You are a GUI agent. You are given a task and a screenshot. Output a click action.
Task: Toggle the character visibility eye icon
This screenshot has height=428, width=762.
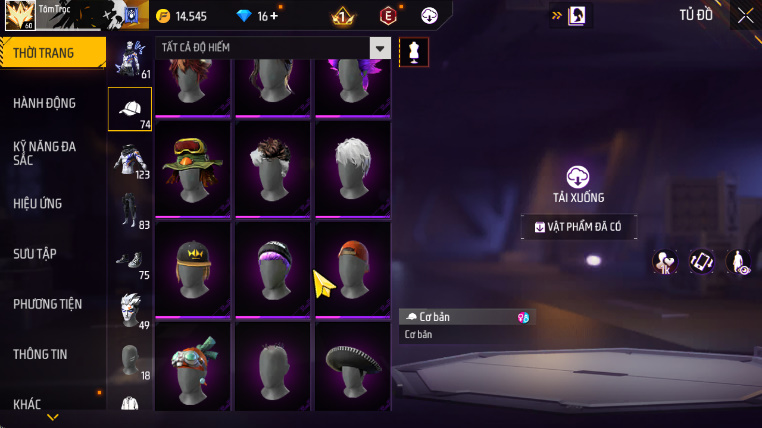(738, 261)
